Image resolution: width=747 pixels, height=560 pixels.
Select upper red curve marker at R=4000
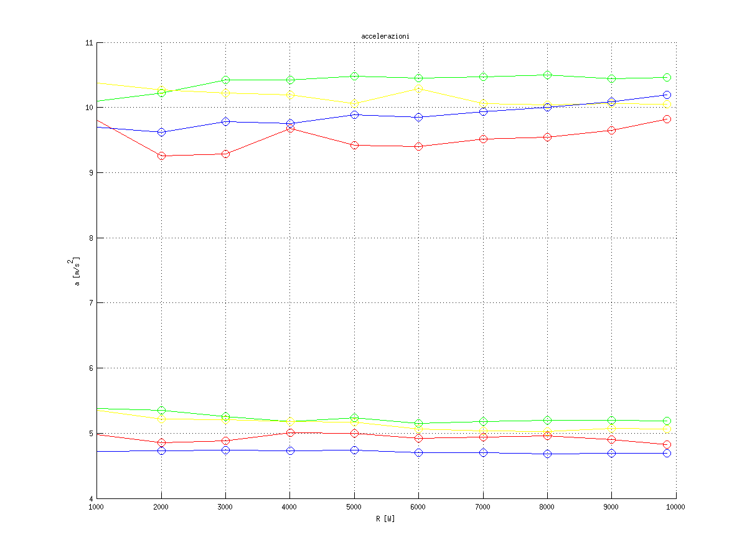[x=290, y=128]
